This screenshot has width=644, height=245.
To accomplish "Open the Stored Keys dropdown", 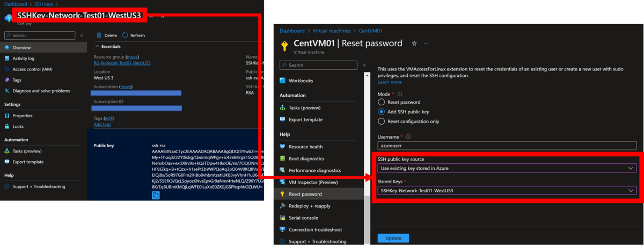I will 507,190.
